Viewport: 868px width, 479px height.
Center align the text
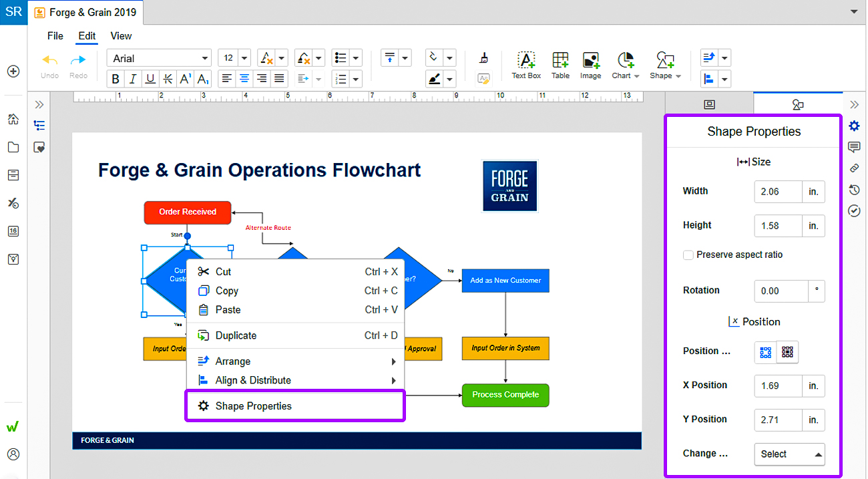point(245,79)
